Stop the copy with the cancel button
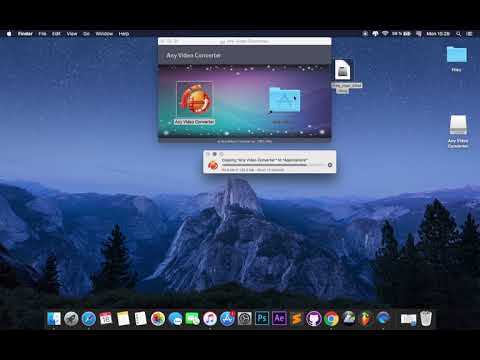The width and height of the screenshot is (480, 360). [330, 165]
